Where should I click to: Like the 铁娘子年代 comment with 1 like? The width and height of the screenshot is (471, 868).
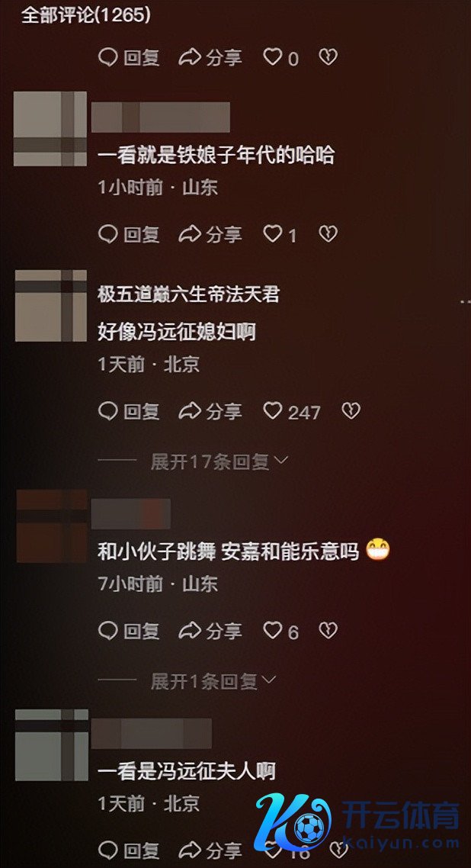pyautogui.click(x=280, y=235)
